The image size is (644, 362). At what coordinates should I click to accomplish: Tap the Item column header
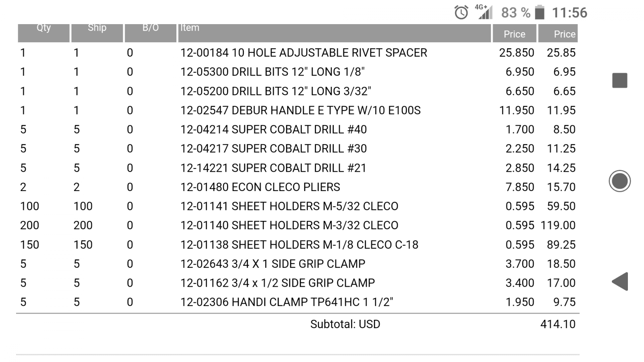tap(190, 28)
